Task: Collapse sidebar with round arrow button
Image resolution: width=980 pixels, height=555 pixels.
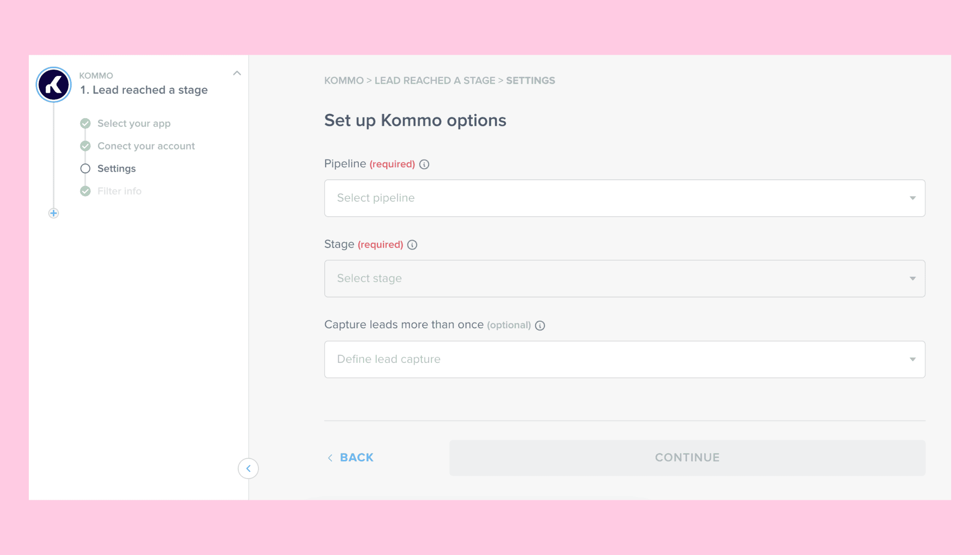Action: [248, 469]
